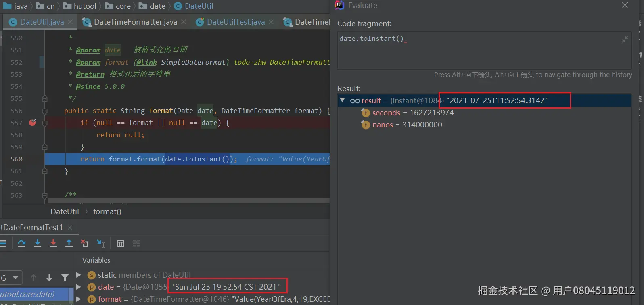Click line number 558 in the gutter
This screenshot has width=644, height=305.
[x=17, y=135]
